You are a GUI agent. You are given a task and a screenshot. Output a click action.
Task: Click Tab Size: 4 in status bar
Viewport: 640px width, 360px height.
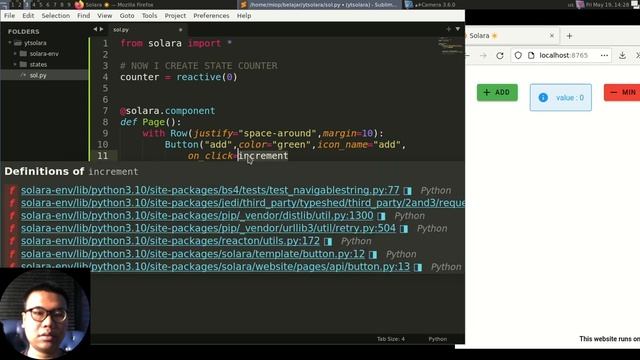[391, 339]
